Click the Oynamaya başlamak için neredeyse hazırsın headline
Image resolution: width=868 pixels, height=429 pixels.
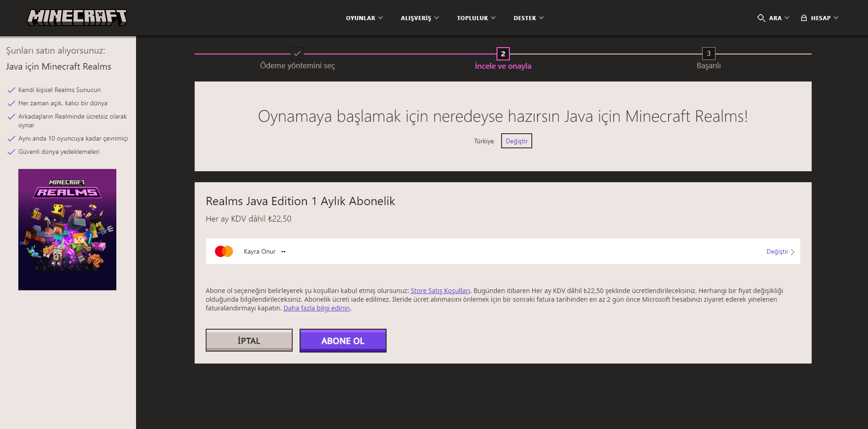[x=503, y=116]
